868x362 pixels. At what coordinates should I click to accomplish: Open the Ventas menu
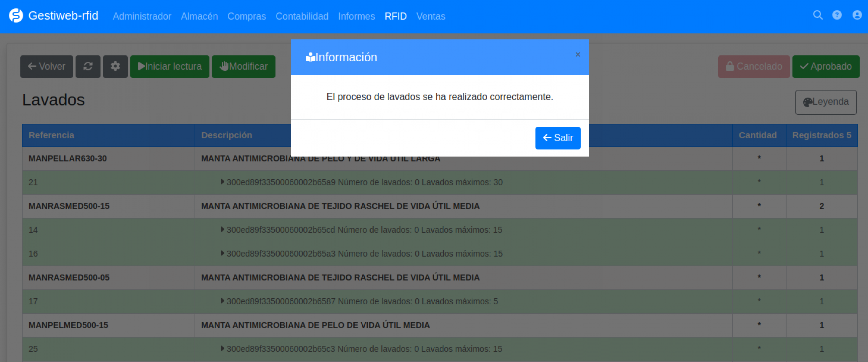pos(431,16)
